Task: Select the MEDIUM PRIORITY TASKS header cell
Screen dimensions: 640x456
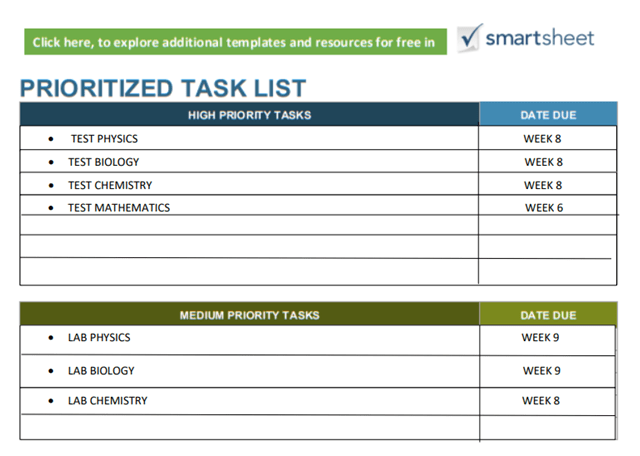Action: pos(249,315)
